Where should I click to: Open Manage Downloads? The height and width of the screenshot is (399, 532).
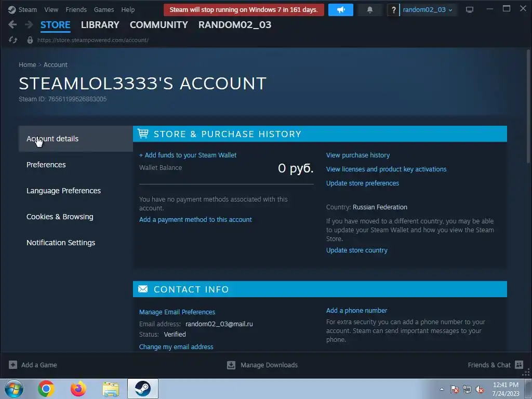coord(262,365)
